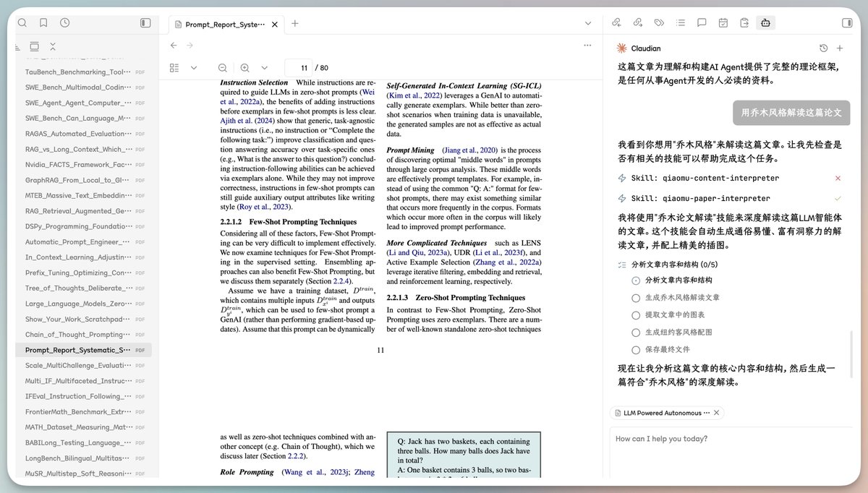Navigate back with the left arrow
The width and height of the screenshot is (868, 493).
[x=174, y=46]
